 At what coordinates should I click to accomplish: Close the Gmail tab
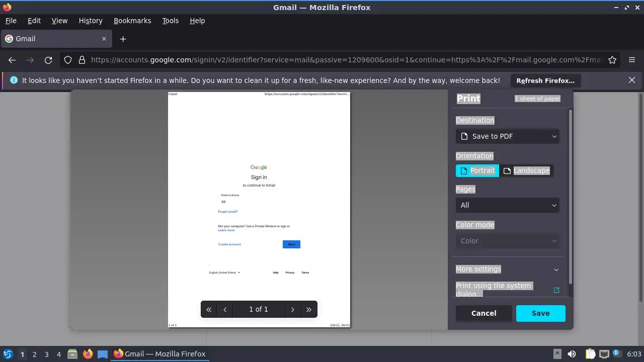click(104, 39)
